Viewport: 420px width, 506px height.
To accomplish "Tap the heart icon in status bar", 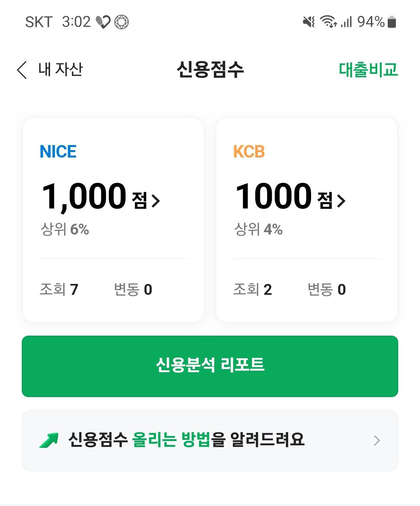I will point(103,22).
